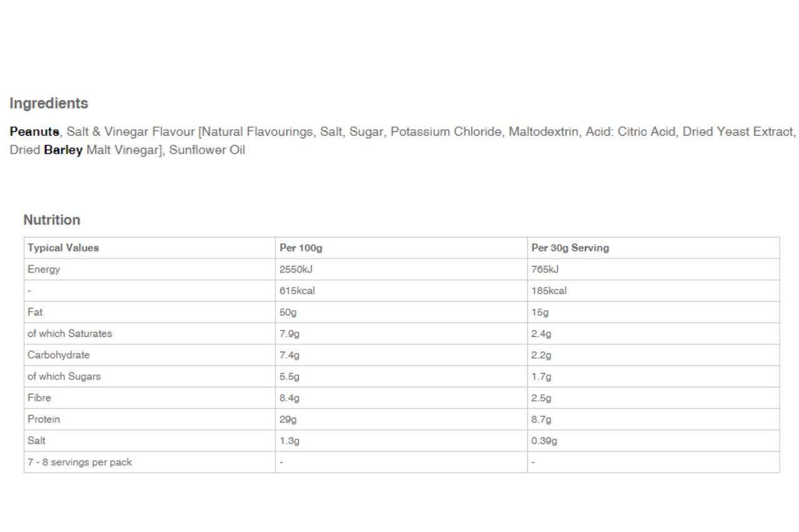Viewport: 799px width, 532px height.
Task: Select the Per 30g Serving column header
Action: click(x=570, y=248)
